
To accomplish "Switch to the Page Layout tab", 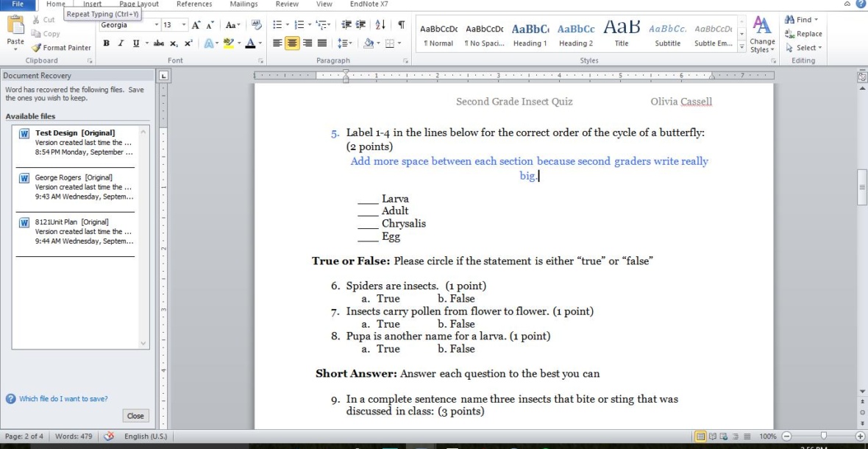I will click(x=138, y=4).
